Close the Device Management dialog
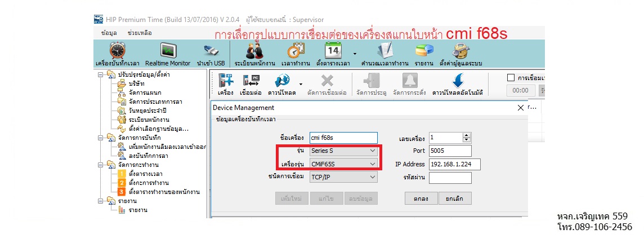 point(520,108)
